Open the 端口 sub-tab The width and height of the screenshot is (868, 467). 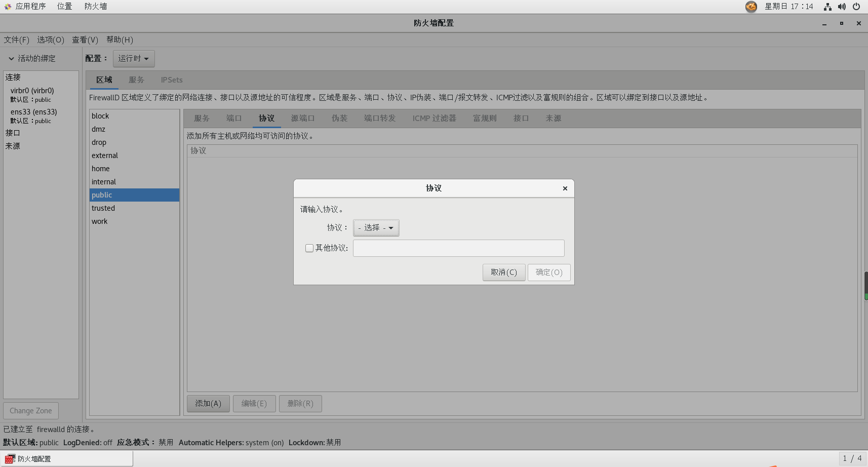pos(234,119)
